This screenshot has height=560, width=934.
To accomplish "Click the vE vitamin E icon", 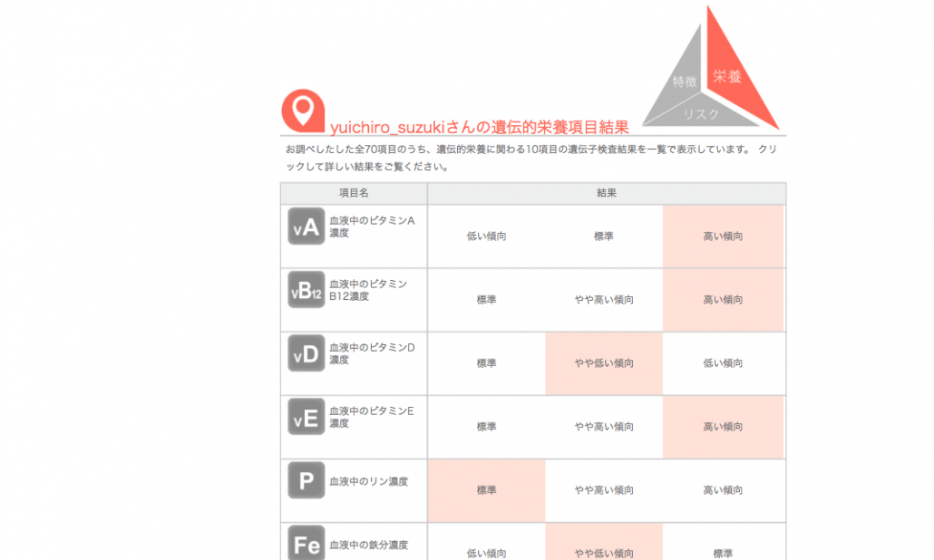I will 306,417.
